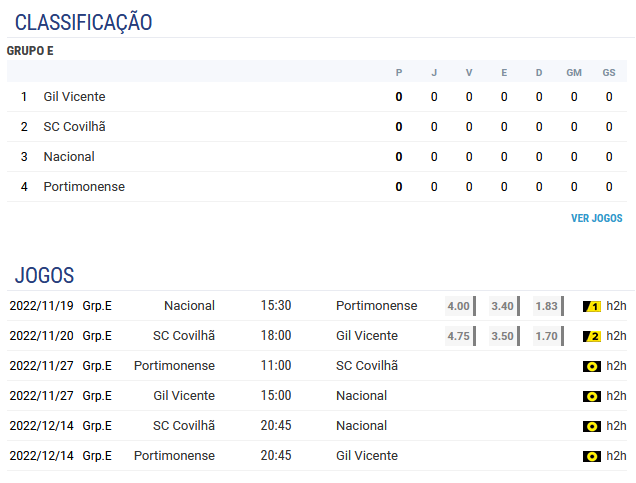The width and height of the screenshot is (636, 483).
Task: Select the 1.83 odds for Portimonense
Action: click(548, 306)
